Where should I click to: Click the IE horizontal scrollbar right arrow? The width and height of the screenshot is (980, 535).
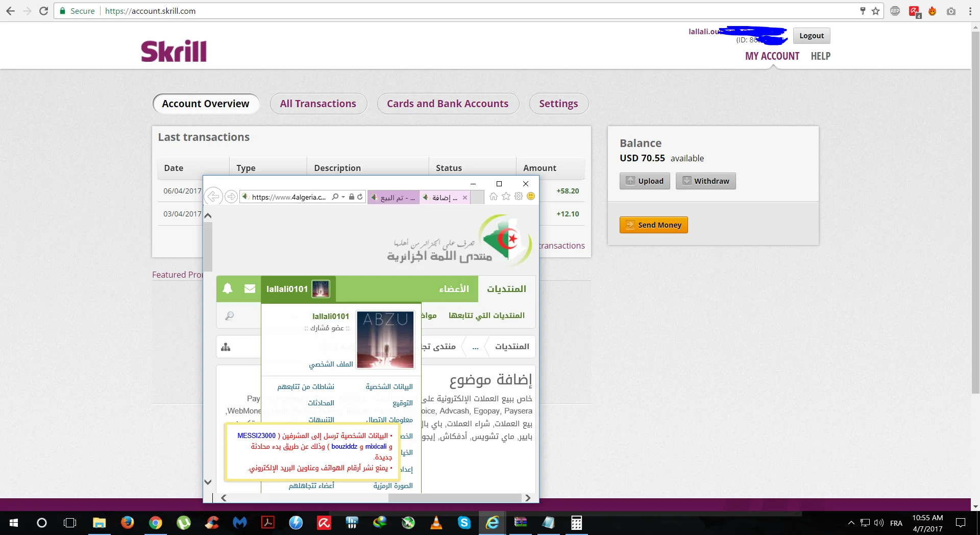(528, 498)
